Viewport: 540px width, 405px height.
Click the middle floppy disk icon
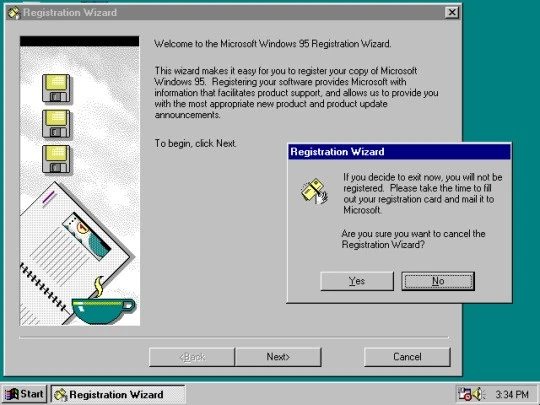click(56, 124)
